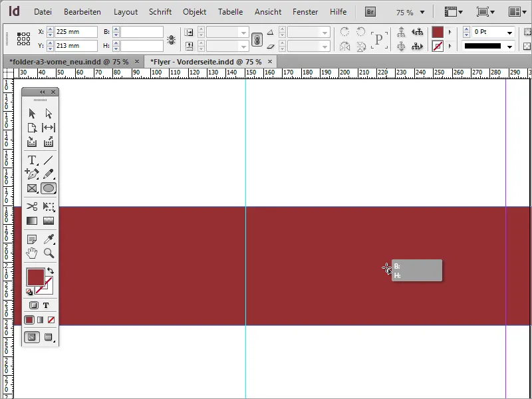Open the Fenster menu
532x399 pixels.
(x=305, y=11)
